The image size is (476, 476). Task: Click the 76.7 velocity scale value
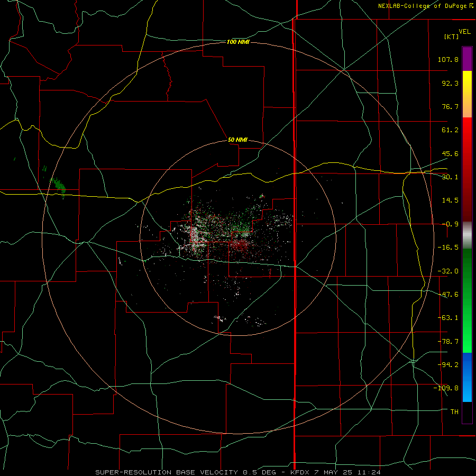(x=450, y=106)
